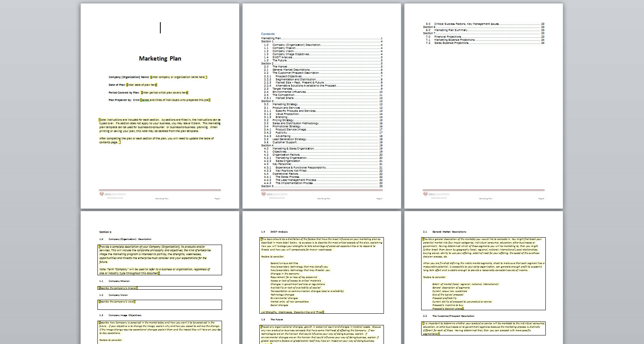Go to "2.5.1 Market Share" contents entry
644x344 pixels.
323,98
